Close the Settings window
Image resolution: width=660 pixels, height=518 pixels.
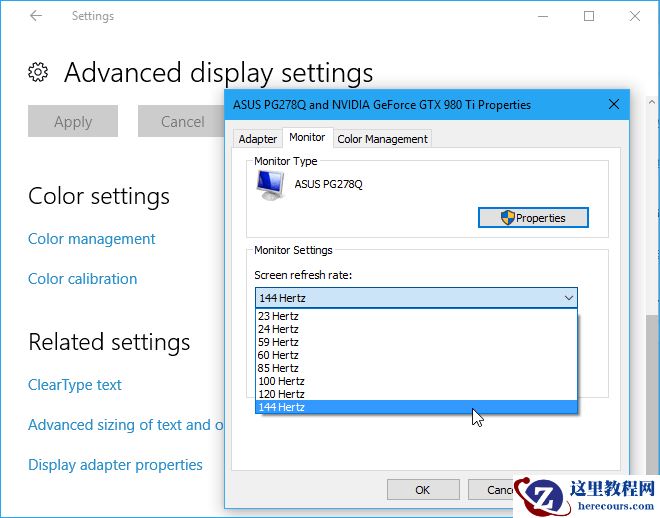pyautogui.click(x=635, y=16)
